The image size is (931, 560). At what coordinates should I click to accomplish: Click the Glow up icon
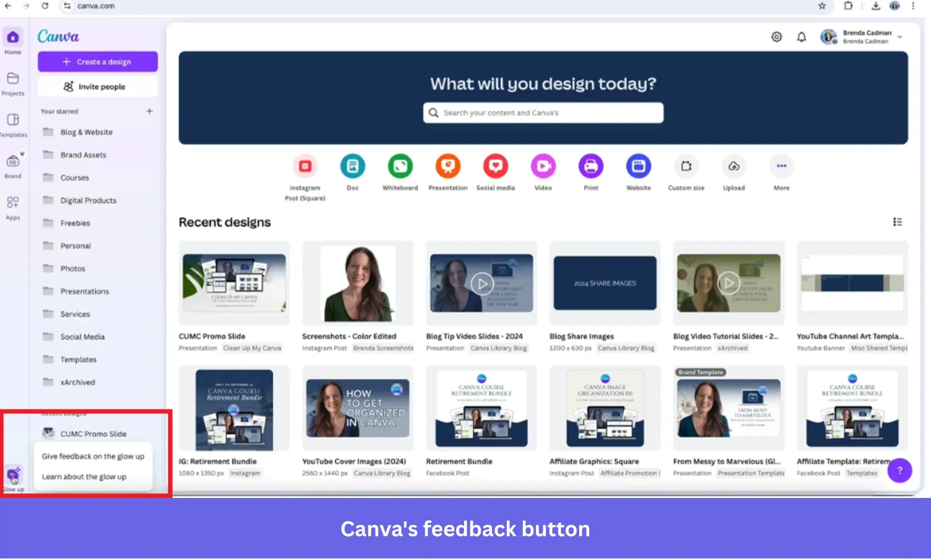pos(13,476)
